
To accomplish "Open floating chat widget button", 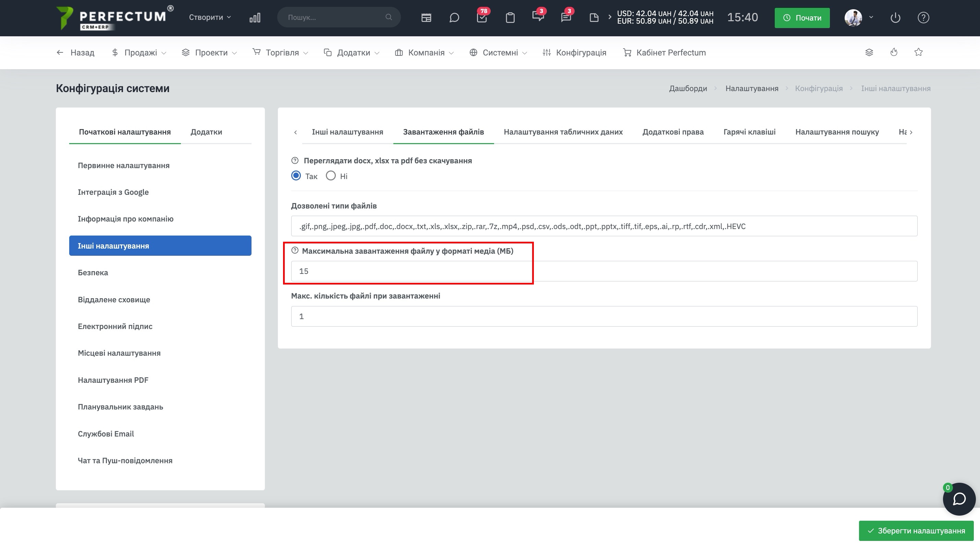I will (959, 499).
